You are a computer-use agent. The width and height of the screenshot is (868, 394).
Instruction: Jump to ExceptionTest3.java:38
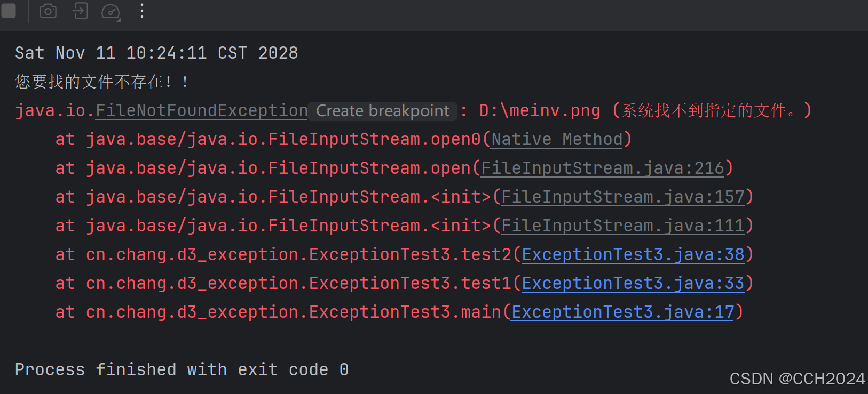point(633,254)
